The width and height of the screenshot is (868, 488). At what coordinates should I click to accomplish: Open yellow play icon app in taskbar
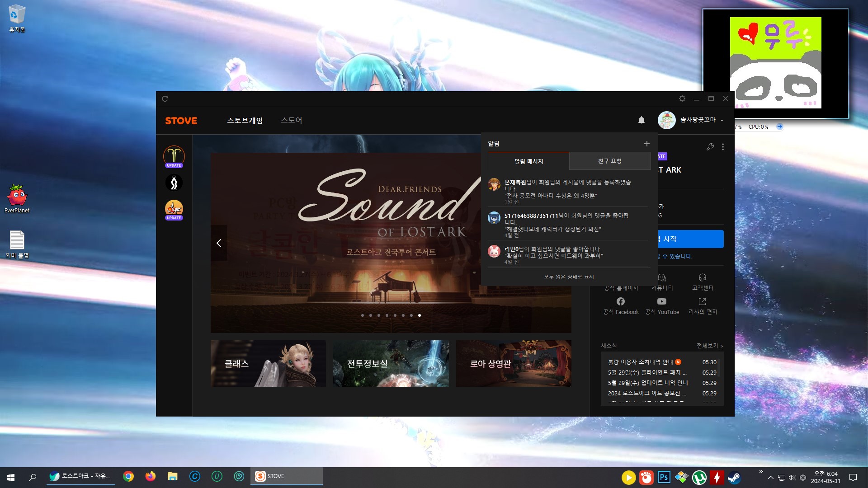[628, 477]
